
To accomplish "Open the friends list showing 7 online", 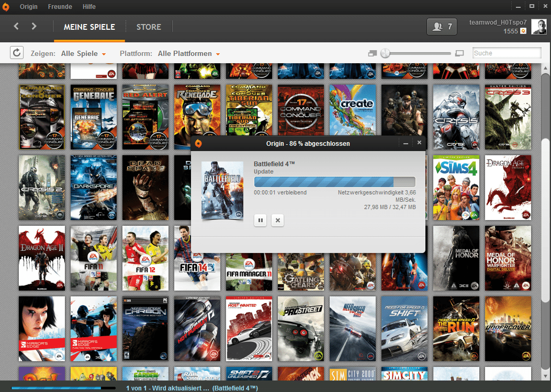I will click(442, 27).
